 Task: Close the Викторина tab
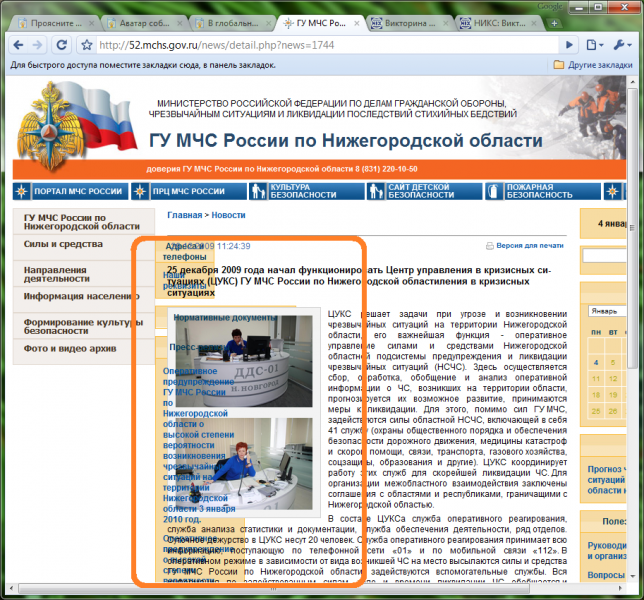445,23
